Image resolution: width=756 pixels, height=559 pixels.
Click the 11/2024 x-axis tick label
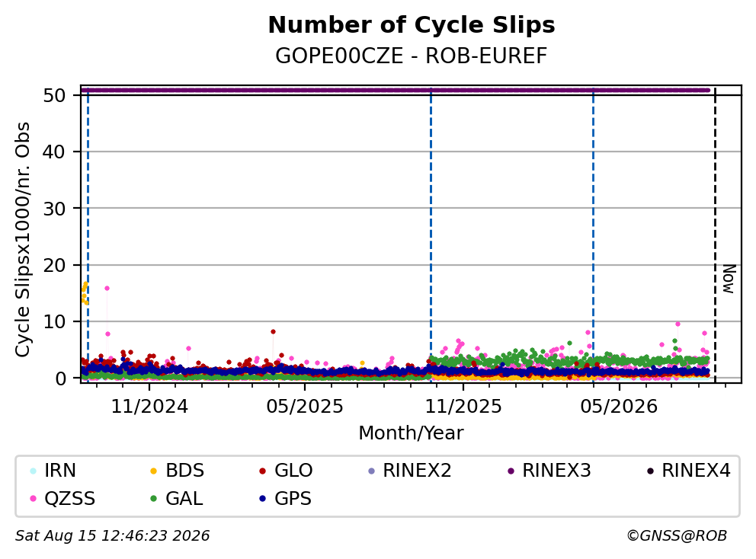(149, 407)
